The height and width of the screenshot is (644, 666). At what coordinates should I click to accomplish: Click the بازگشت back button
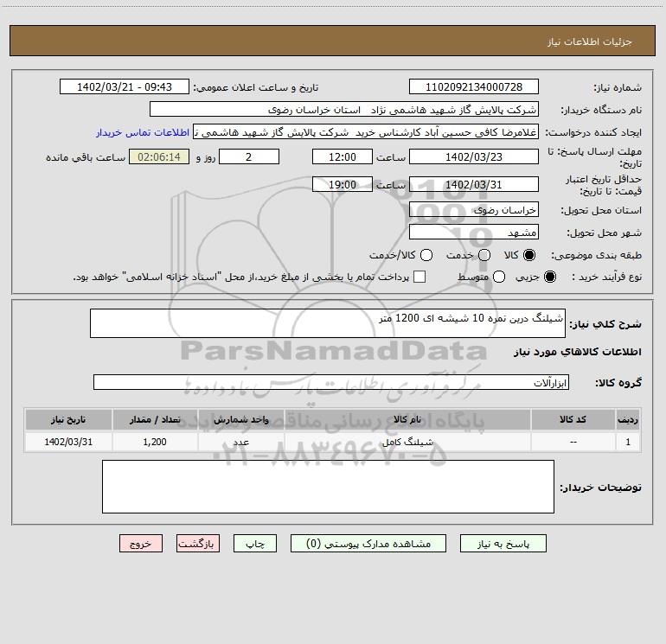tap(198, 544)
